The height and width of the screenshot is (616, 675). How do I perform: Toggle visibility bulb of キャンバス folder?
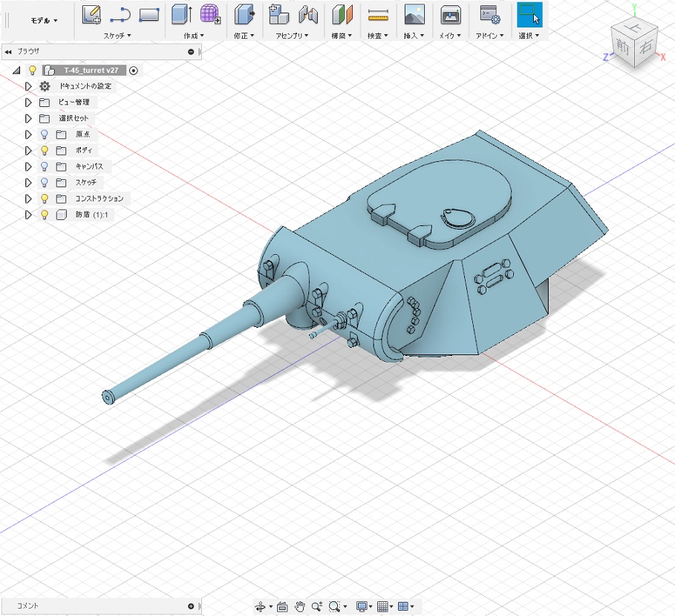[x=44, y=166]
